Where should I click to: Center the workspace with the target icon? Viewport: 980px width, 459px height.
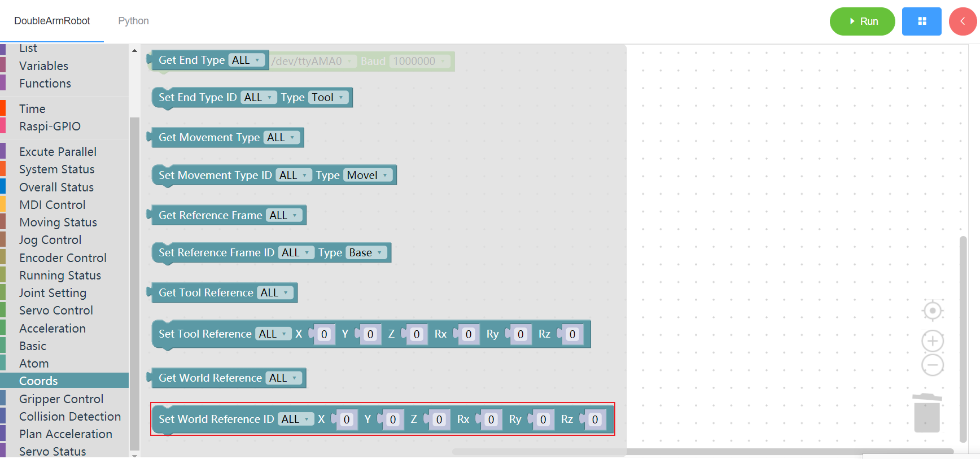coord(933,311)
